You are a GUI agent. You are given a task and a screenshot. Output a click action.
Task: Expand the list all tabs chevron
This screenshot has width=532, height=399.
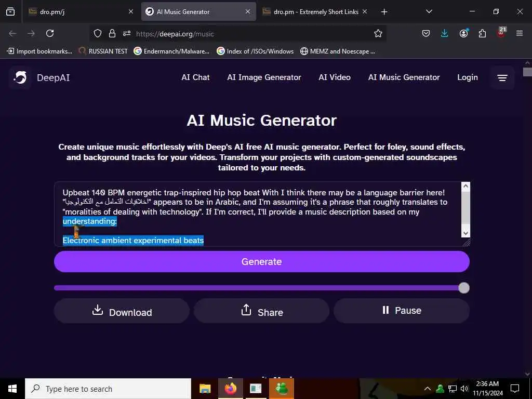tap(429, 11)
